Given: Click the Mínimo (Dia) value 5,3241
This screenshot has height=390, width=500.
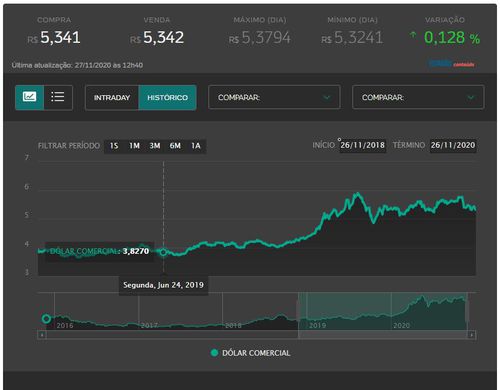Looking at the screenshot, I should (358, 38).
